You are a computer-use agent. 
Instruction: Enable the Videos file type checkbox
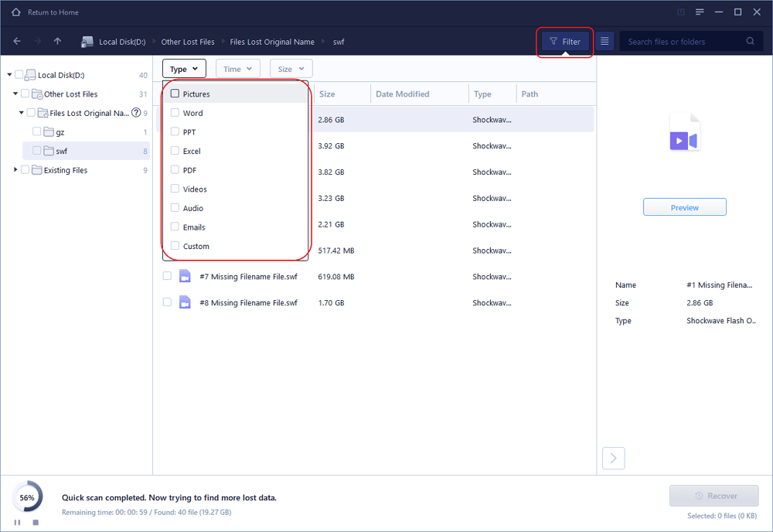[175, 189]
